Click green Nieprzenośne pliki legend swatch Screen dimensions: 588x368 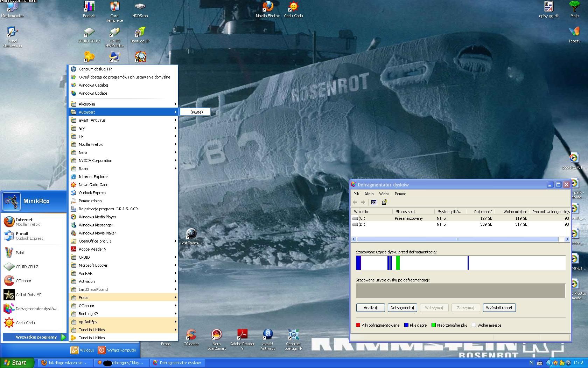pyautogui.click(x=434, y=325)
